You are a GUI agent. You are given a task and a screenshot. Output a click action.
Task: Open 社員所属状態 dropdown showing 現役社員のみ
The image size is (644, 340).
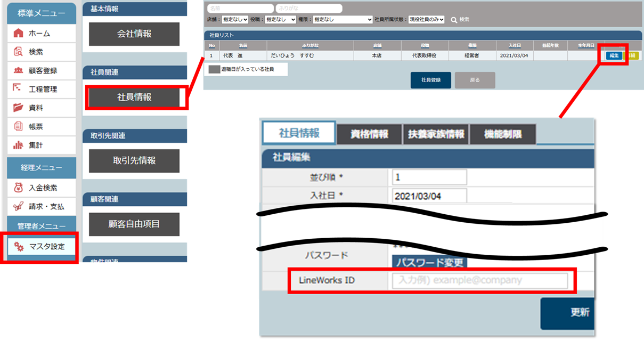coord(426,20)
